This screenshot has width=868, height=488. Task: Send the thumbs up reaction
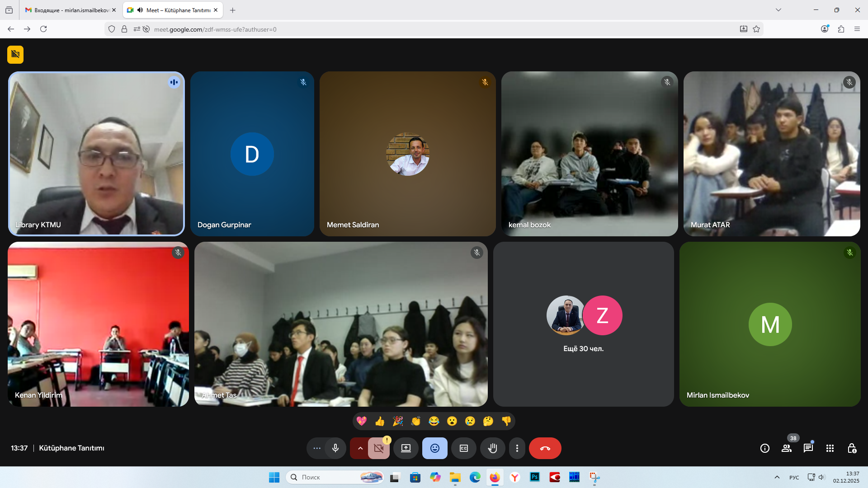[x=380, y=421]
